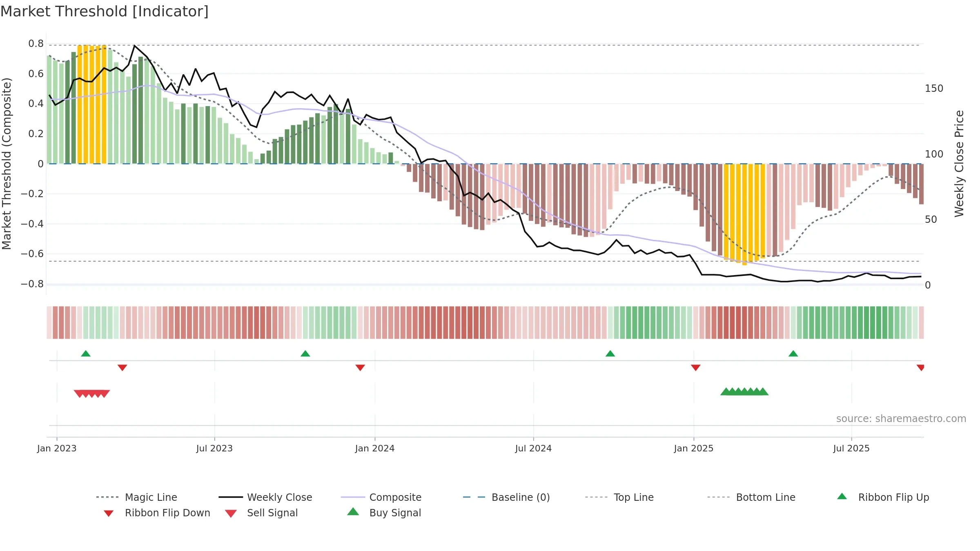The image size is (980, 551).
Task: Click the 50 right axis tick label
Action: (931, 220)
